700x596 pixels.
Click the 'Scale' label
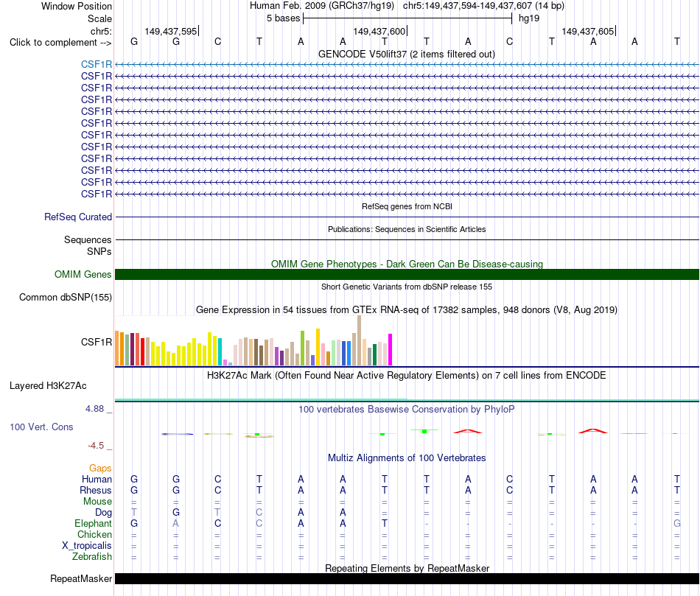click(x=100, y=18)
